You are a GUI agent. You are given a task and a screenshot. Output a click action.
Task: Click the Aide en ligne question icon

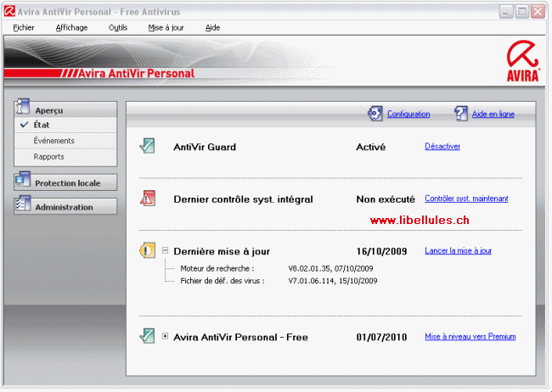(x=461, y=114)
